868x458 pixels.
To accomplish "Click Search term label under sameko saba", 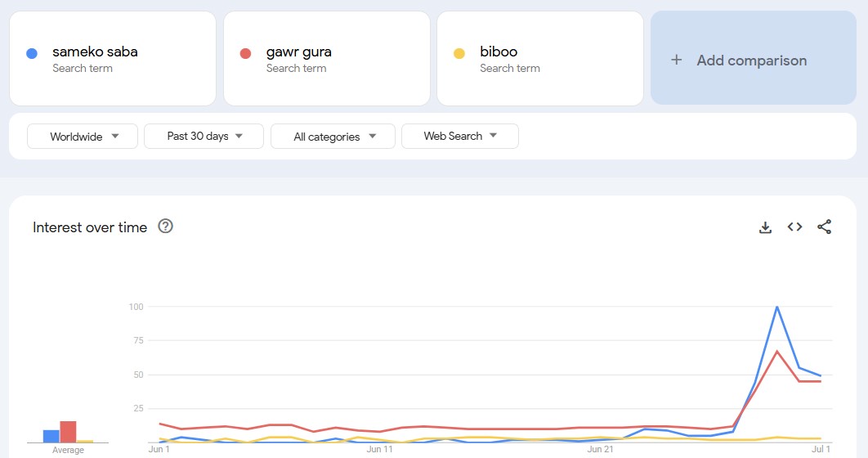I will [x=83, y=68].
